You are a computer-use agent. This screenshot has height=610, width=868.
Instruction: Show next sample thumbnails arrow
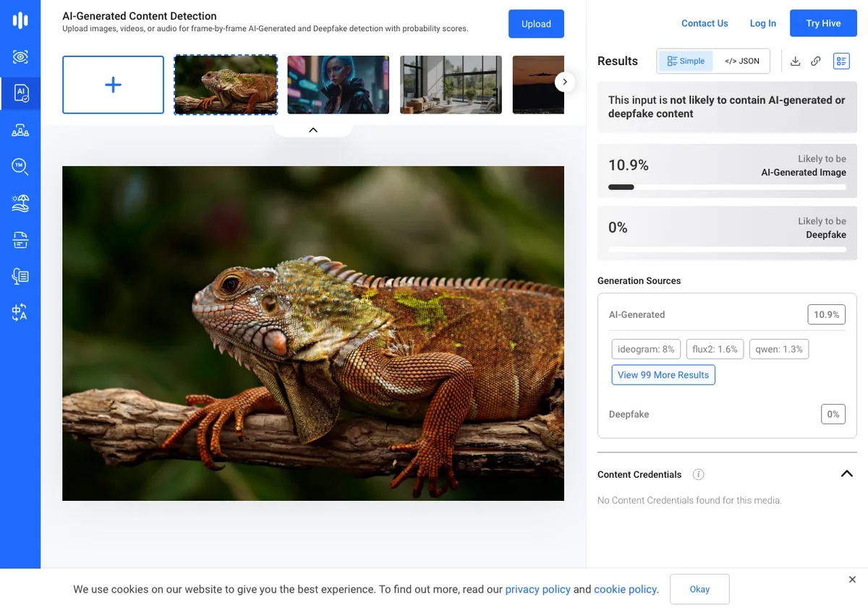(565, 82)
